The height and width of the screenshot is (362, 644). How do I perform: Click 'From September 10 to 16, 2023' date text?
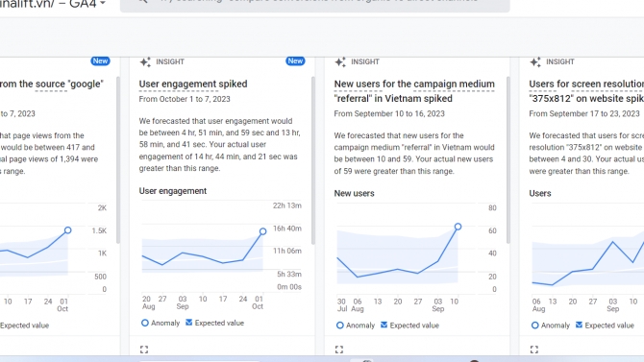pyautogui.click(x=389, y=113)
